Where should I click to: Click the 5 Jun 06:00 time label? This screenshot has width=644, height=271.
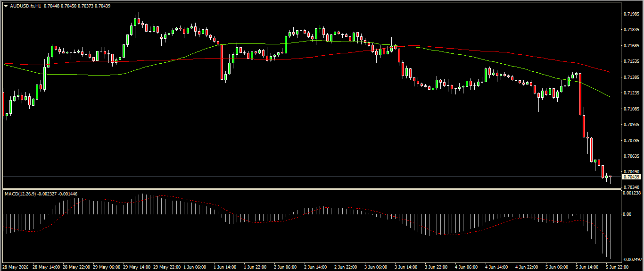557,267
